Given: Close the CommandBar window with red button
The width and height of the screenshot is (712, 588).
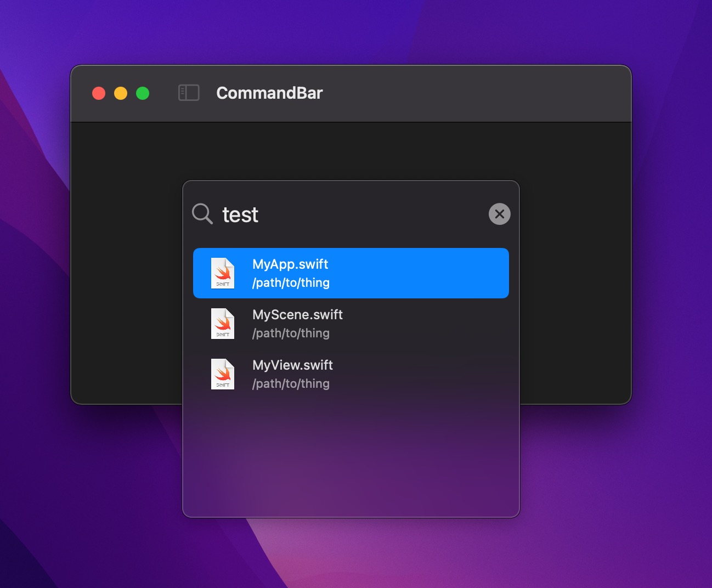Looking at the screenshot, I should pos(99,93).
